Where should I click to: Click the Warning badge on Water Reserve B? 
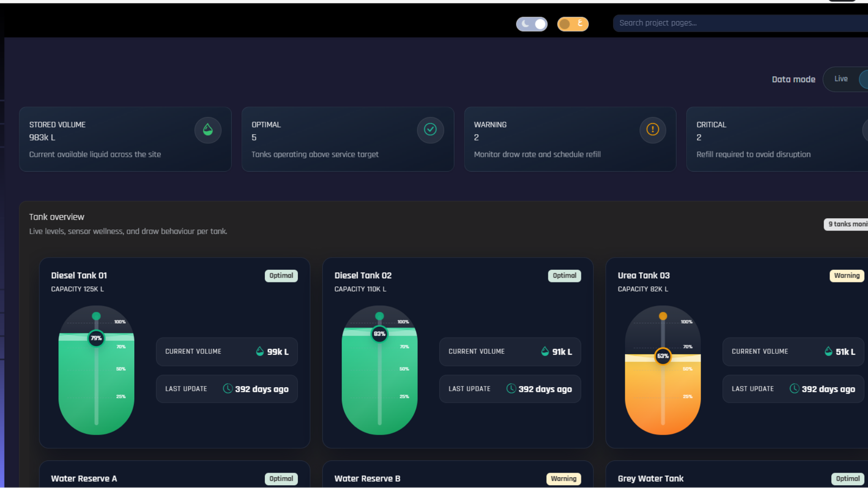point(563,479)
